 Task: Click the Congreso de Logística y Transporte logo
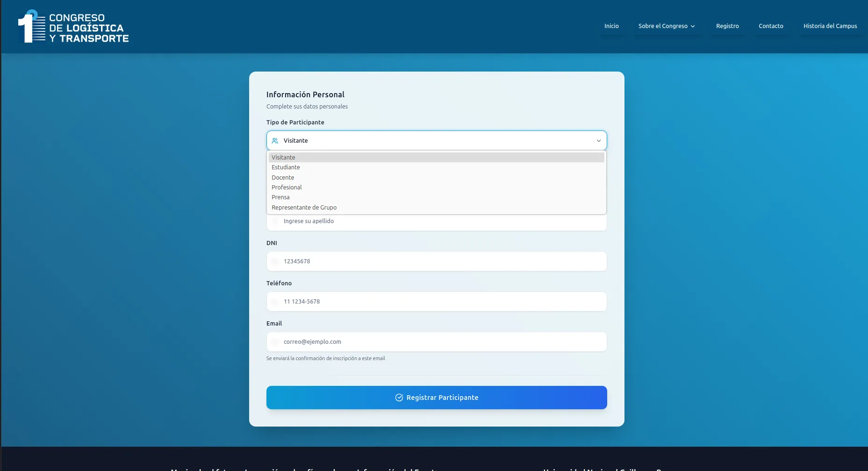(73, 27)
